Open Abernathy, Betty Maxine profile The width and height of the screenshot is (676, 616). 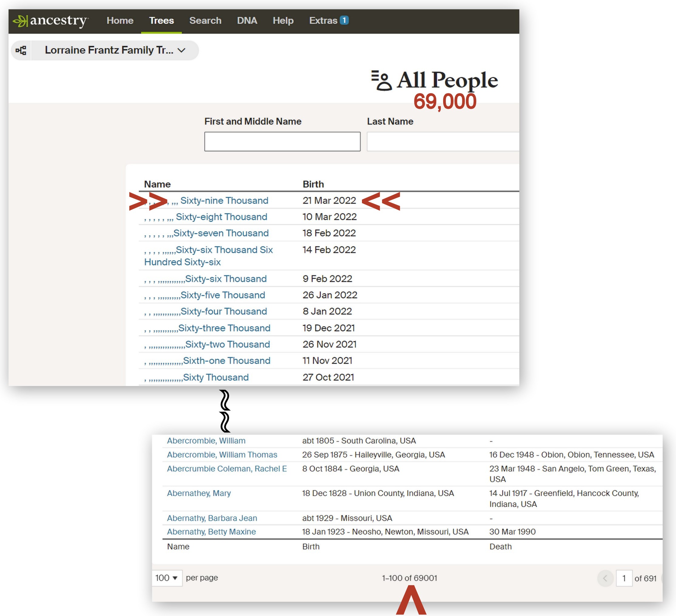[x=211, y=531]
